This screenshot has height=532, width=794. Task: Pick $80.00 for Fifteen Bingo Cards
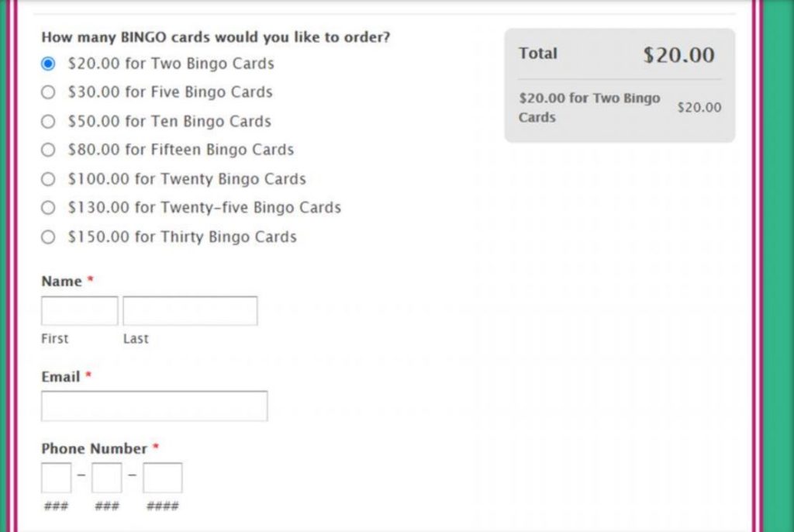[49, 150]
